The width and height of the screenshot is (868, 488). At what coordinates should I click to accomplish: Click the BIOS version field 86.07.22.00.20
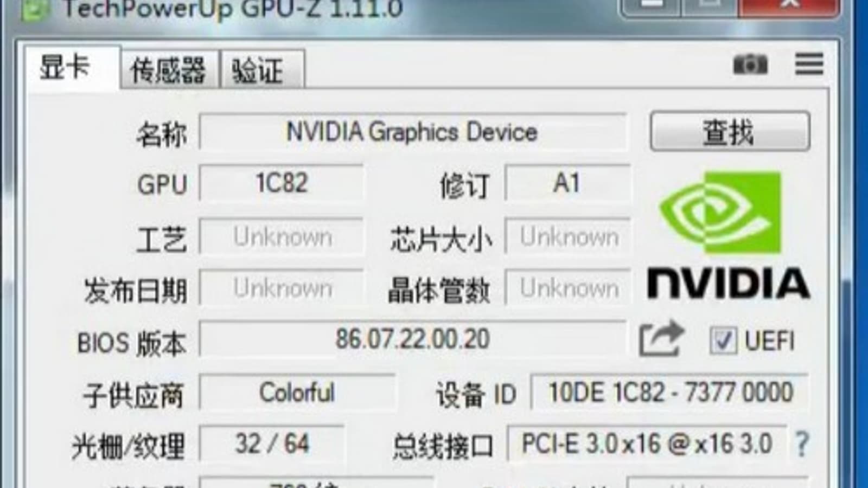click(x=412, y=339)
